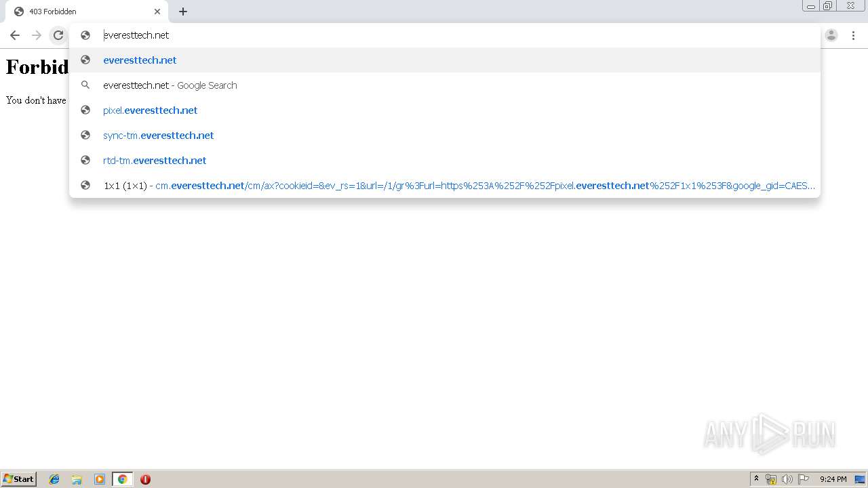Open the Chrome profile avatar
The height and width of the screenshot is (488, 868).
coord(831,35)
